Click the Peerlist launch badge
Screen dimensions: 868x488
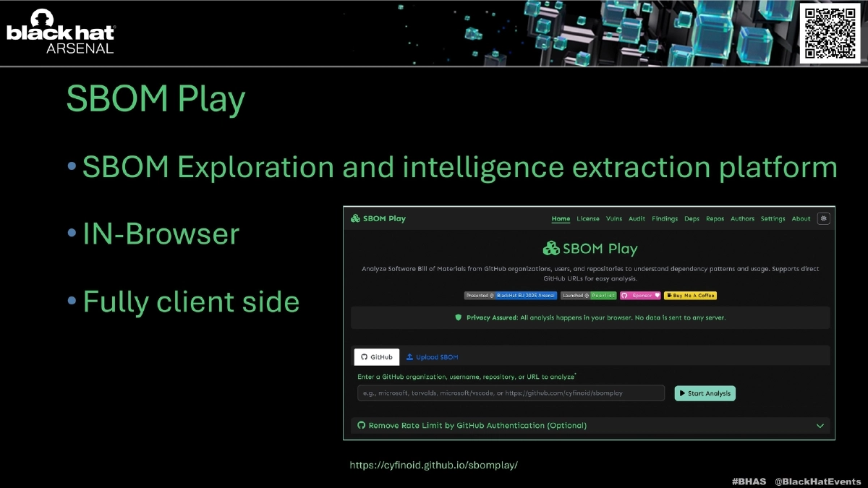(x=603, y=295)
